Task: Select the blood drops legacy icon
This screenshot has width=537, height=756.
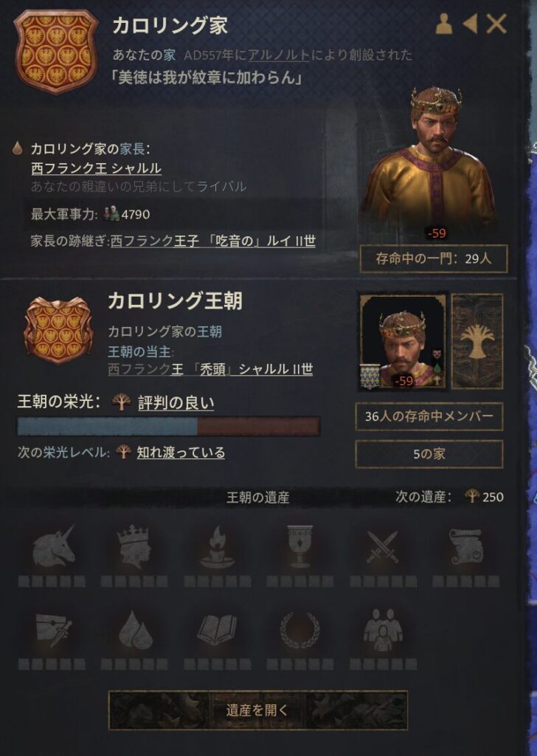Action: pyautogui.click(x=135, y=629)
